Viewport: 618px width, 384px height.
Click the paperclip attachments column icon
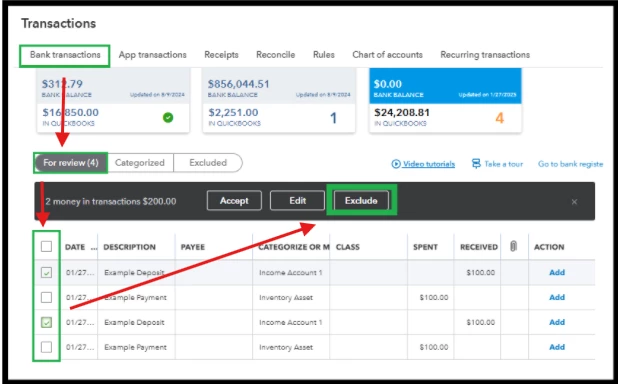click(x=513, y=246)
